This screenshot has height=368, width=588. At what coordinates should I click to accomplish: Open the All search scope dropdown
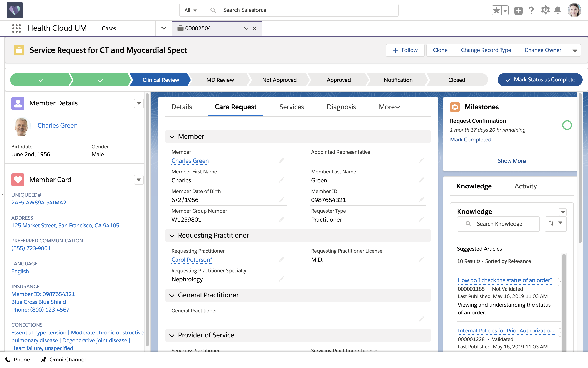click(x=190, y=10)
